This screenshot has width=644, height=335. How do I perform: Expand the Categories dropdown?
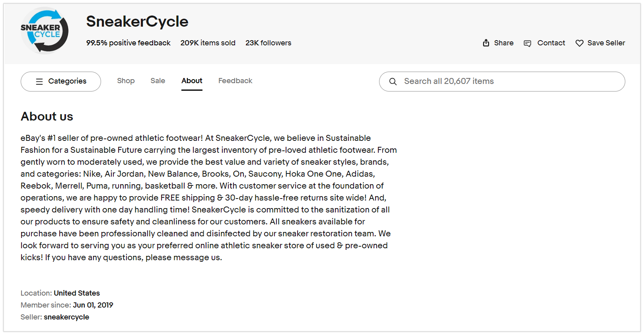coord(61,82)
